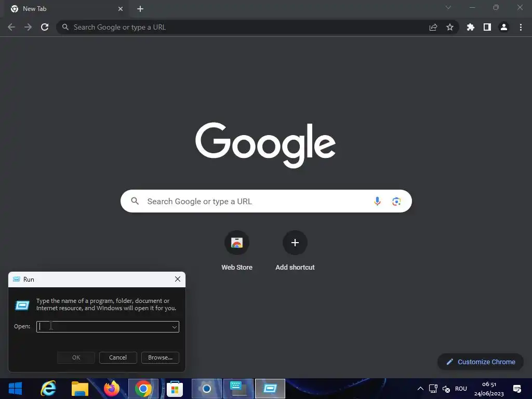532x399 pixels.
Task: Open File Explorer from taskbar
Action: tap(80, 389)
